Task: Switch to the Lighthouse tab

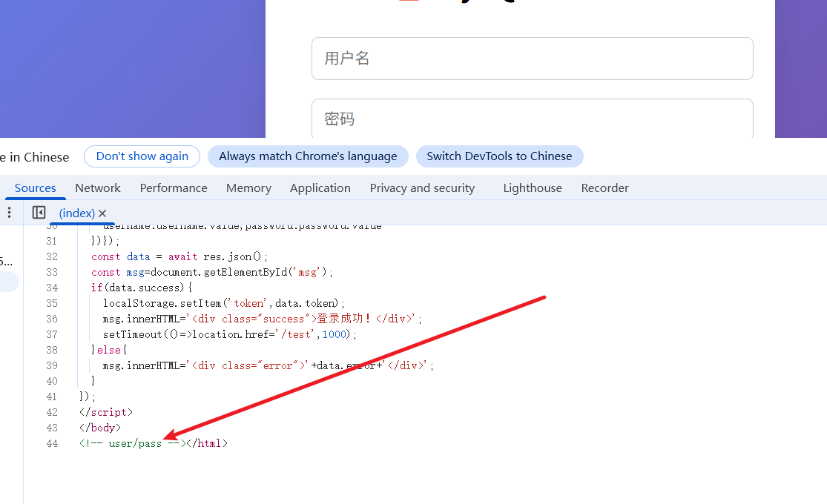Action: [533, 188]
